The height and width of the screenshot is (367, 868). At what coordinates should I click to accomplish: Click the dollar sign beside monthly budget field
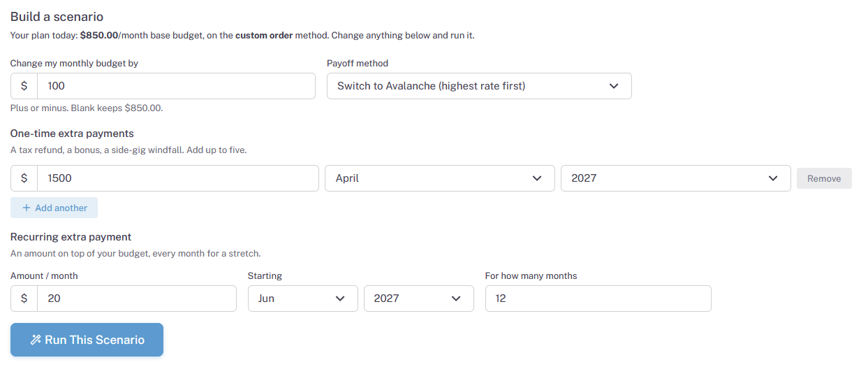24,86
